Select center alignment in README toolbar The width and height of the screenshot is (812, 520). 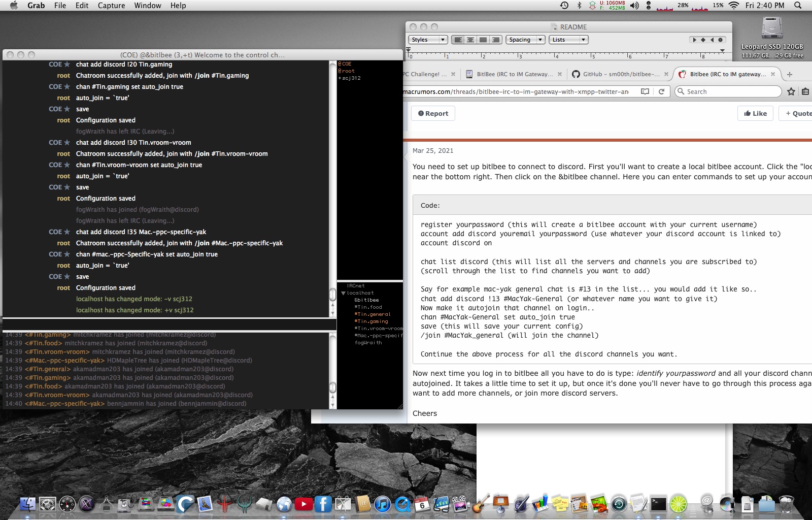[x=470, y=40]
